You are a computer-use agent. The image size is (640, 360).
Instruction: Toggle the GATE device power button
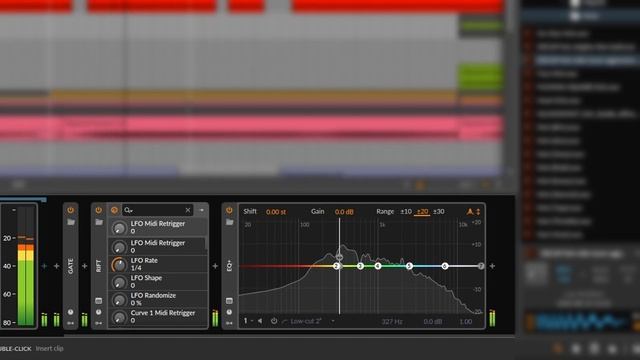tap(71, 210)
